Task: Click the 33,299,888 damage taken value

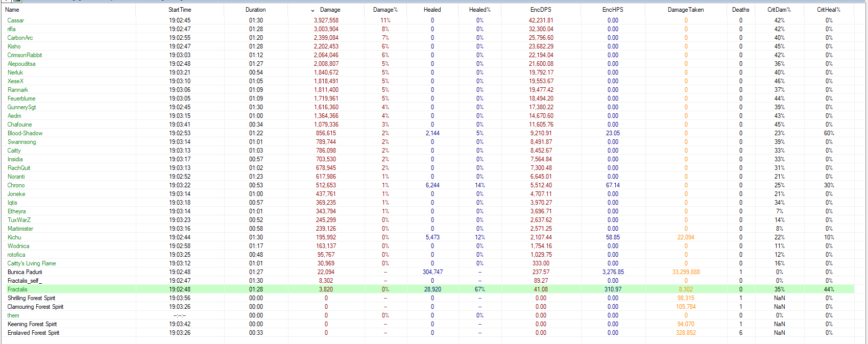Action: pos(686,272)
